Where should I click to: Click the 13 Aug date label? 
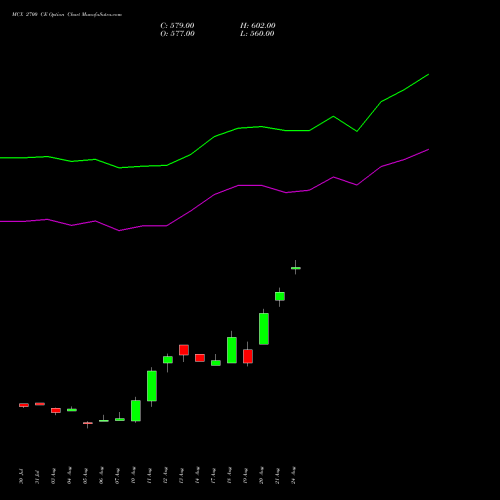pyautogui.click(x=181, y=476)
